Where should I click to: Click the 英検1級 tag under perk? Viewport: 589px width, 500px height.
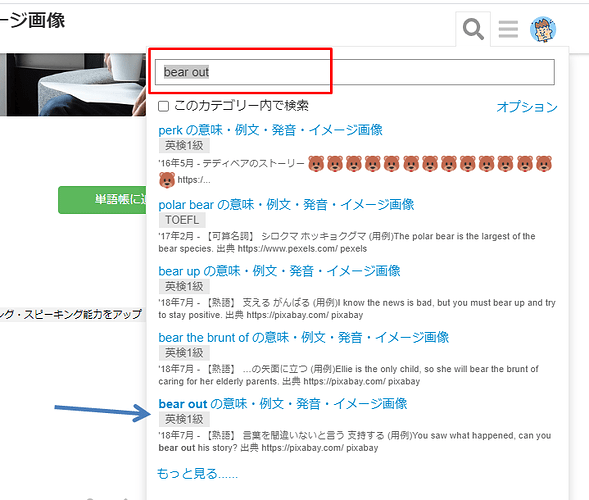pyautogui.click(x=184, y=145)
